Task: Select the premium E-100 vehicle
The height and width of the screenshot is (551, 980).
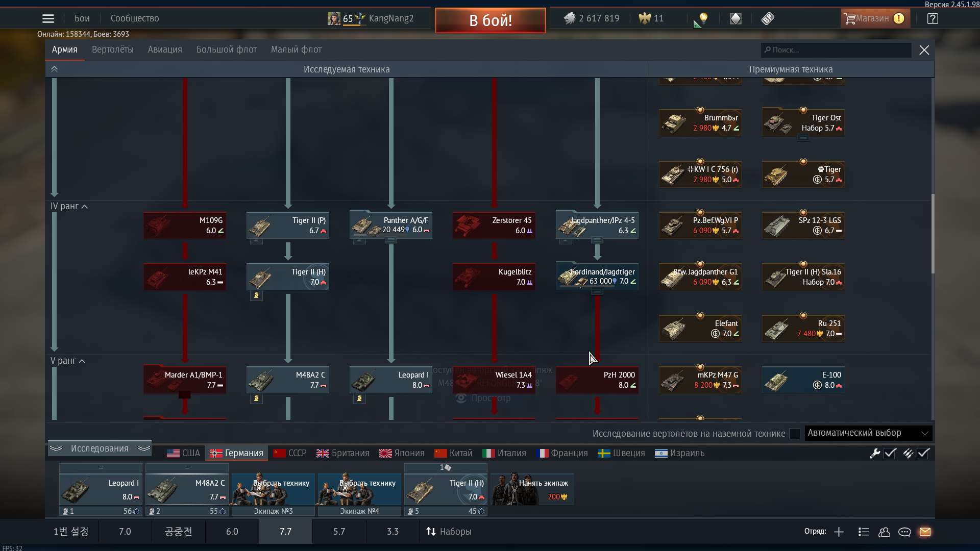Action: [x=803, y=380]
